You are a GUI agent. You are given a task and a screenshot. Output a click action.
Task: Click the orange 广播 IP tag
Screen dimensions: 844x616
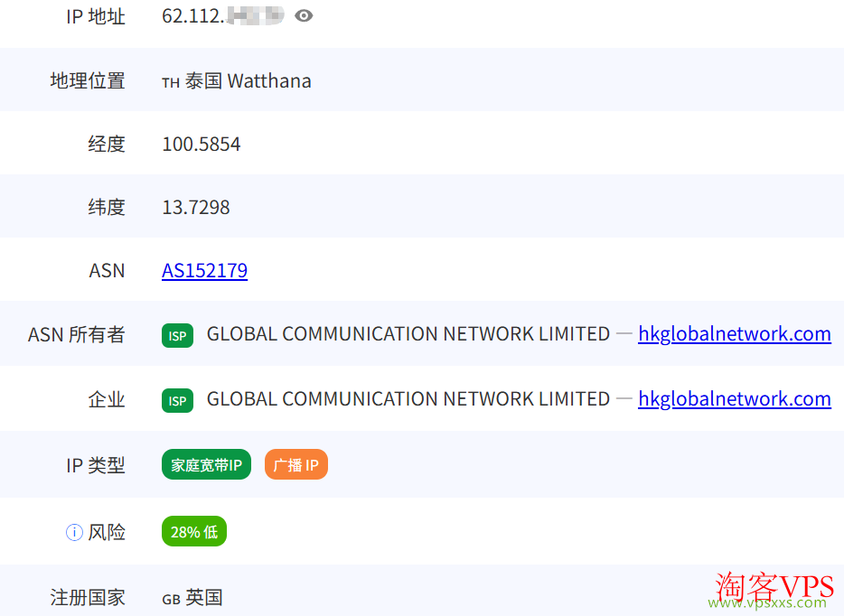point(295,465)
